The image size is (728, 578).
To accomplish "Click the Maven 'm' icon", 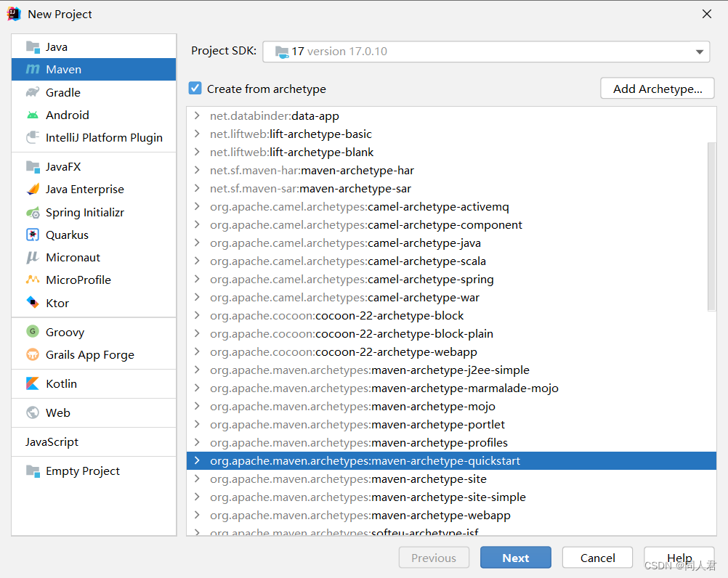I will (33, 69).
